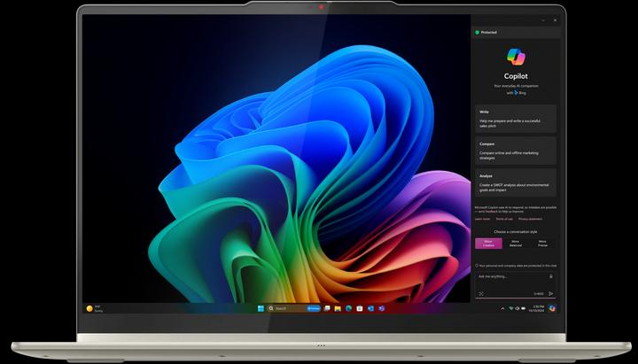Open Outlook from the taskbar
Image resolution: width=638 pixels, height=364 pixels.
point(370,308)
